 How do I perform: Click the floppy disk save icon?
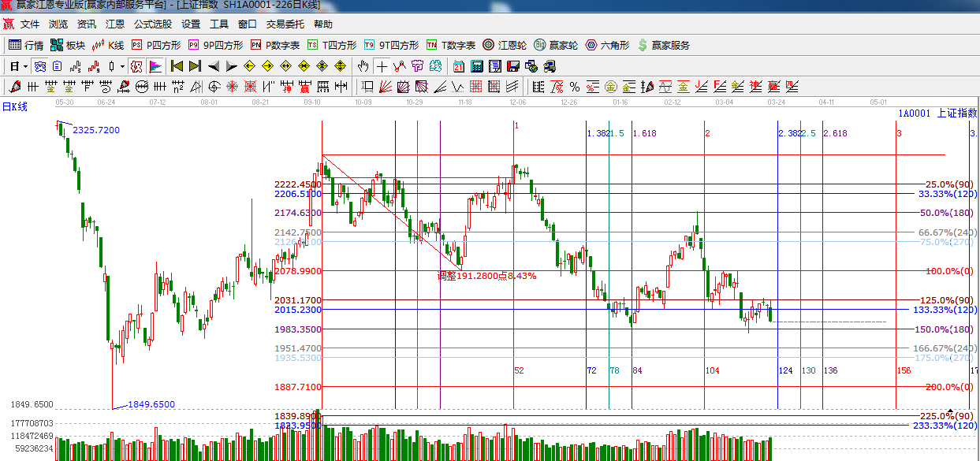[512, 66]
